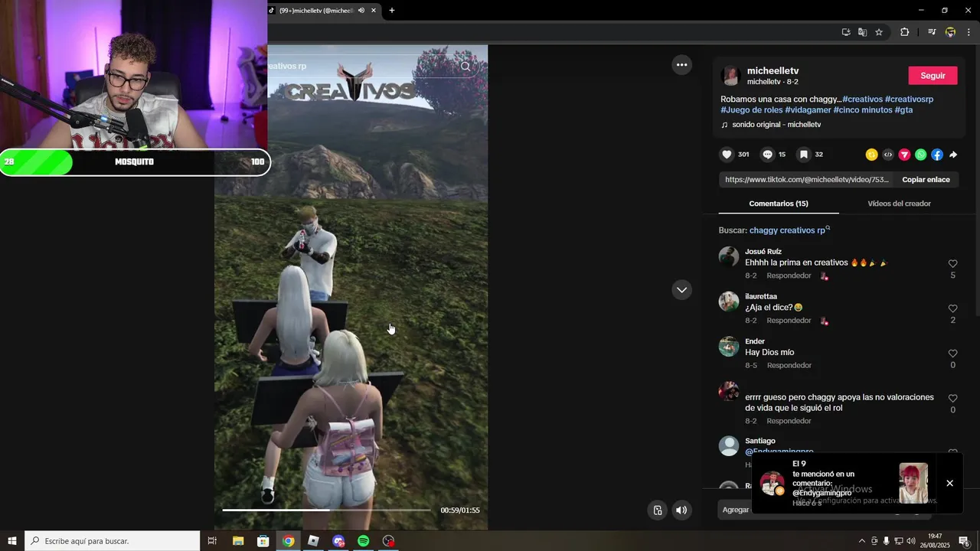Open the three-dot video options menu
This screenshot has height=551, width=980.
[681, 65]
